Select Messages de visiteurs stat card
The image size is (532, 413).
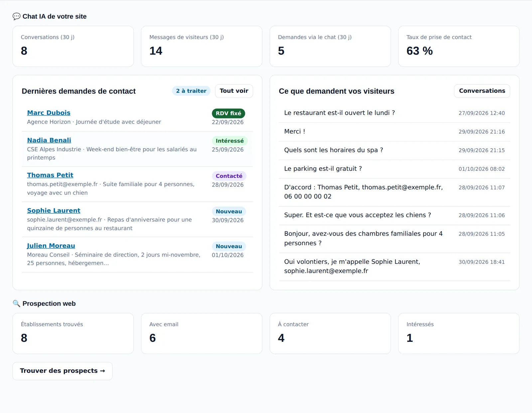click(x=201, y=46)
